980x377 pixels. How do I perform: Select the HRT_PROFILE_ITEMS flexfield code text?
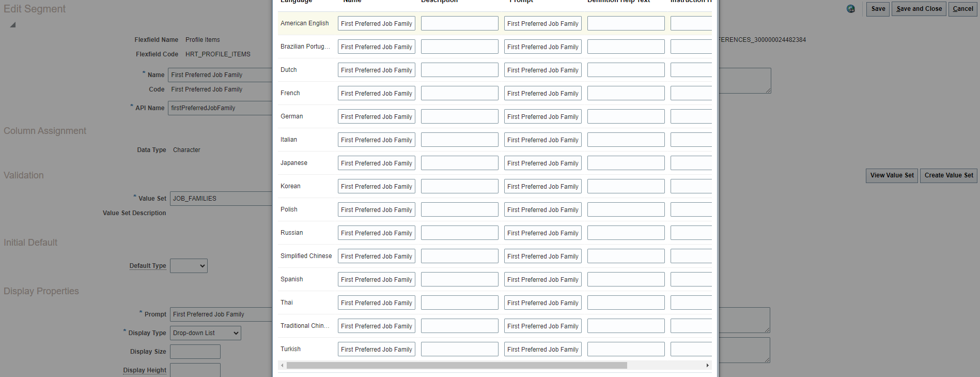click(218, 54)
